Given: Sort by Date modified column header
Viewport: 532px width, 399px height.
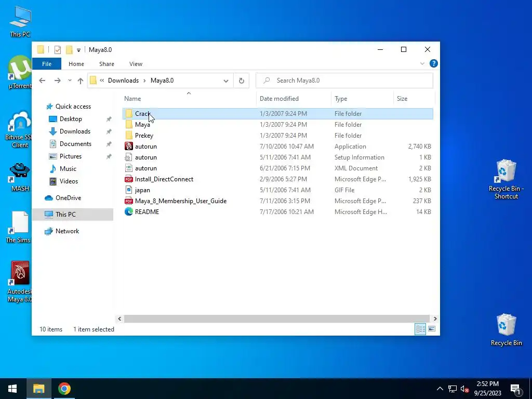Looking at the screenshot, I should [x=294, y=98].
